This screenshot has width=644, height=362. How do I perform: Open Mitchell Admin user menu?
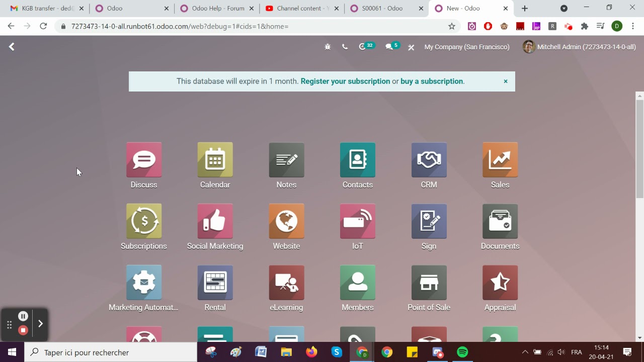(580, 47)
